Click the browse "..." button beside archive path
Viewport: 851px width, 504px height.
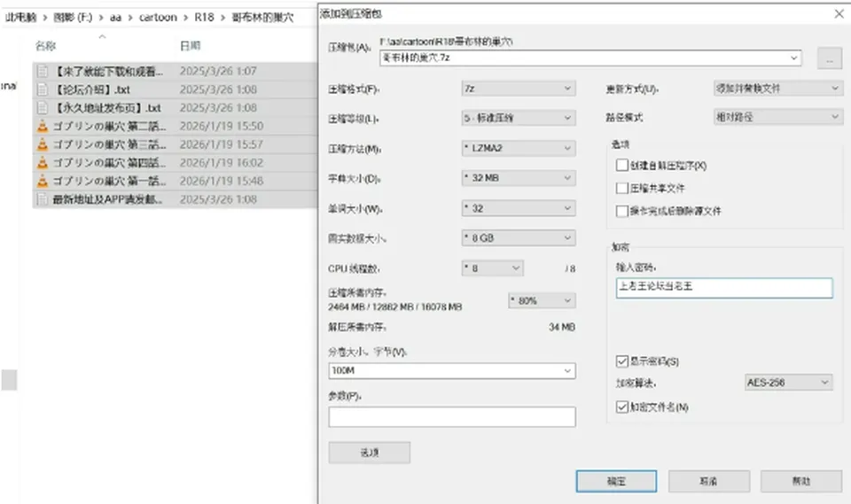pos(830,58)
